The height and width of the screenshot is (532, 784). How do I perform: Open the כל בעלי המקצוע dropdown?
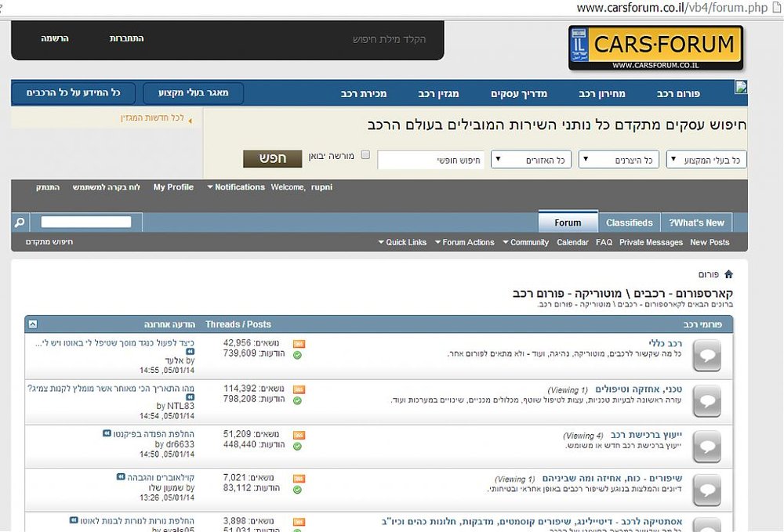pos(706,160)
